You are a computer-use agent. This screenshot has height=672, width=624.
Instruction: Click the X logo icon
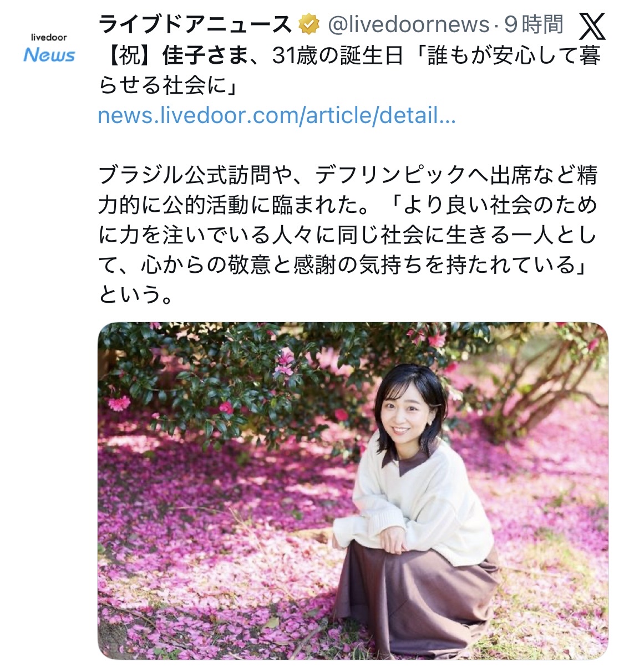[592, 26]
